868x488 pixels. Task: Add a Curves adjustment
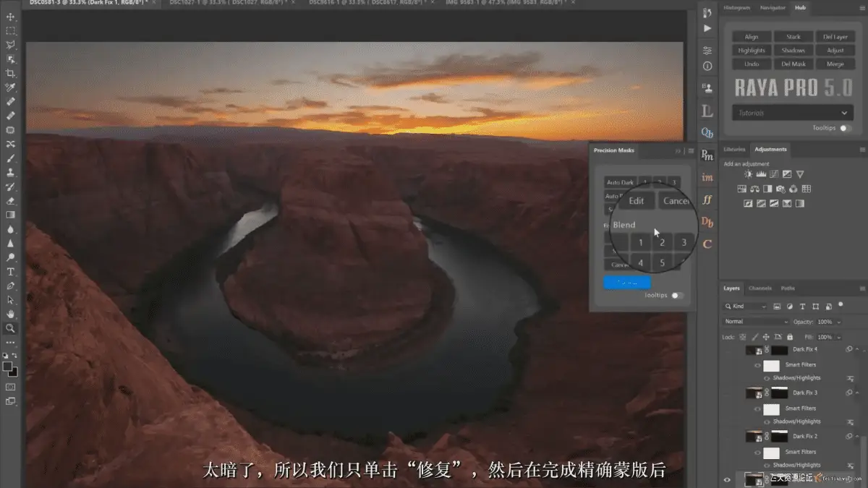coord(774,174)
